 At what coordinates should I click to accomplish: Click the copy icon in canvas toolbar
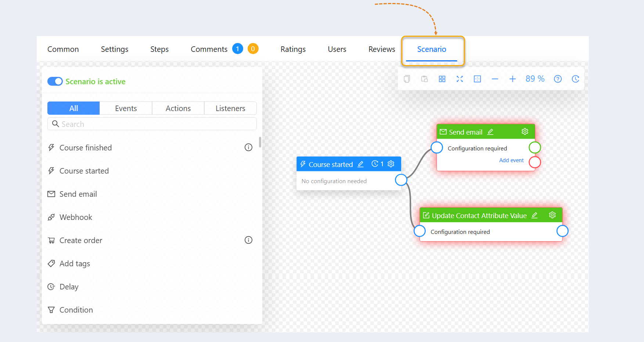pos(407,79)
